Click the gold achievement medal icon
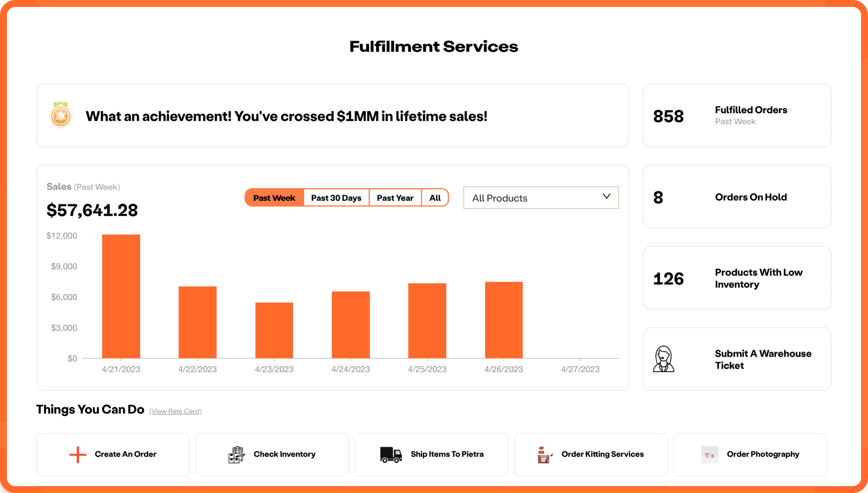The width and height of the screenshot is (868, 493). 61,115
